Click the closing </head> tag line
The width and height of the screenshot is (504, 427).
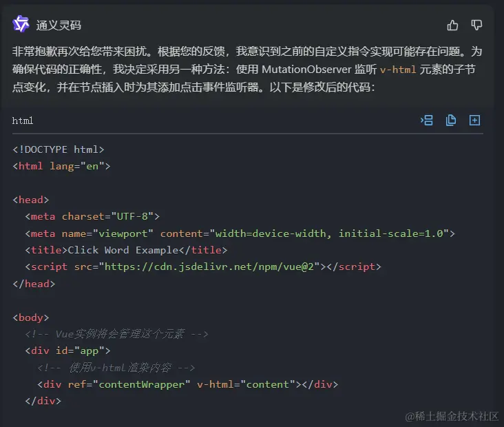click(x=34, y=284)
